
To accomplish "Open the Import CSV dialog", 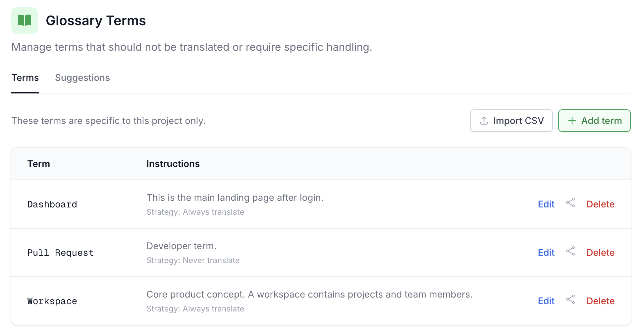I will click(511, 121).
